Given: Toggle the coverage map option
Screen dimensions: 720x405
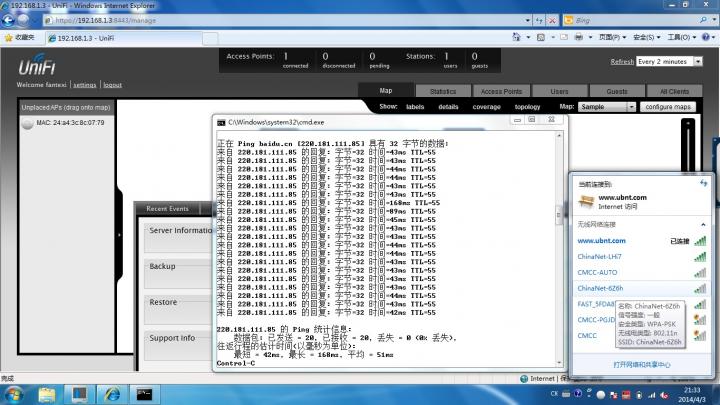Looking at the screenshot, I should (x=486, y=107).
